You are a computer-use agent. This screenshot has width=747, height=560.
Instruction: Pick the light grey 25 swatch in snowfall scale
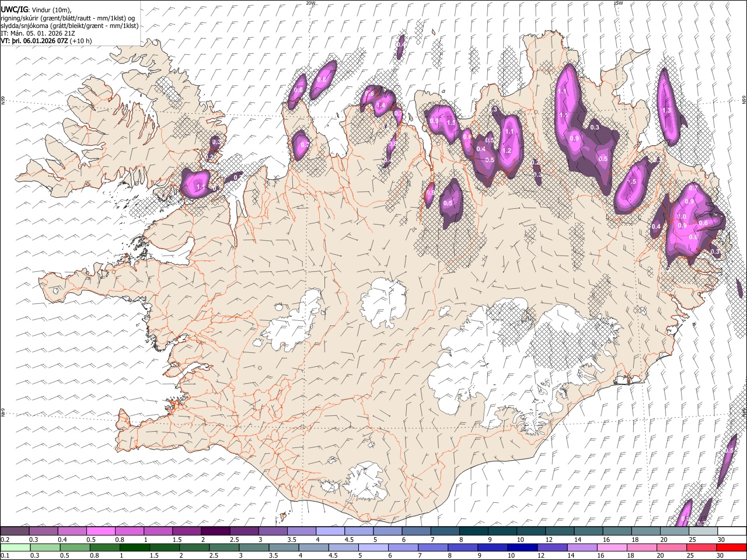[x=703, y=531]
